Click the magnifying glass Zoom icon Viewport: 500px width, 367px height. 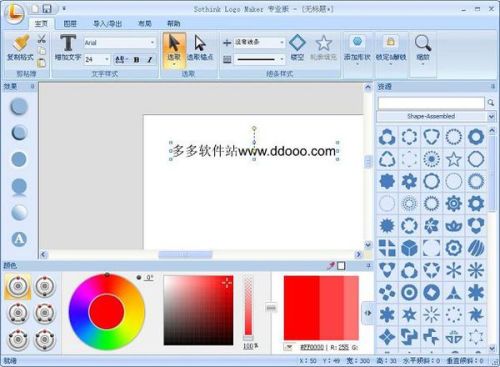tap(423, 43)
